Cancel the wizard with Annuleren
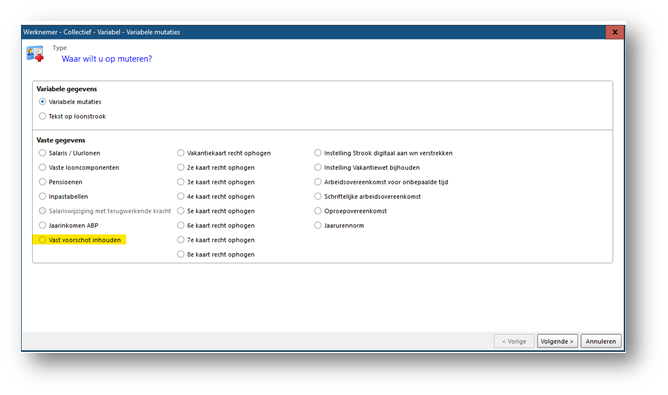This screenshot has width=668, height=395. click(601, 341)
